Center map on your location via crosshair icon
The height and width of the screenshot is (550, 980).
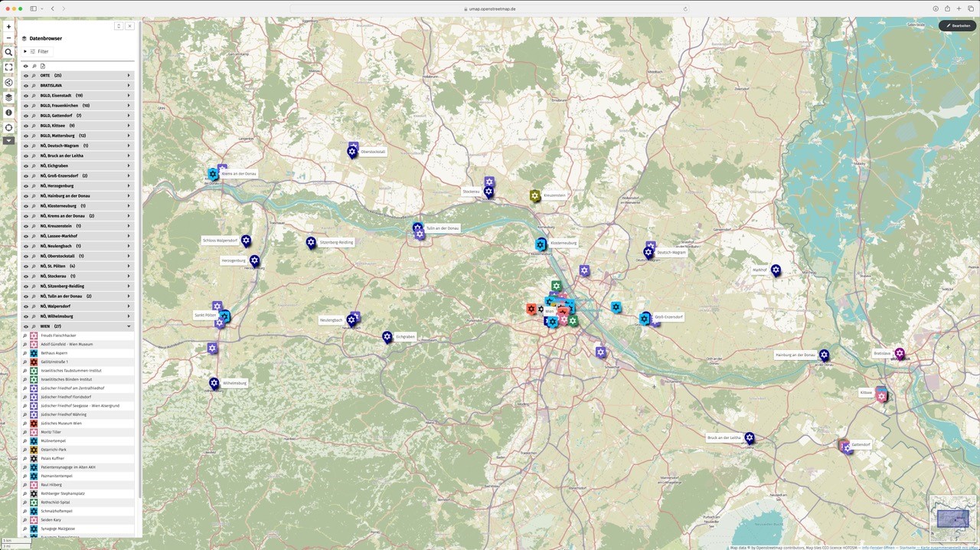coord(8,127)
